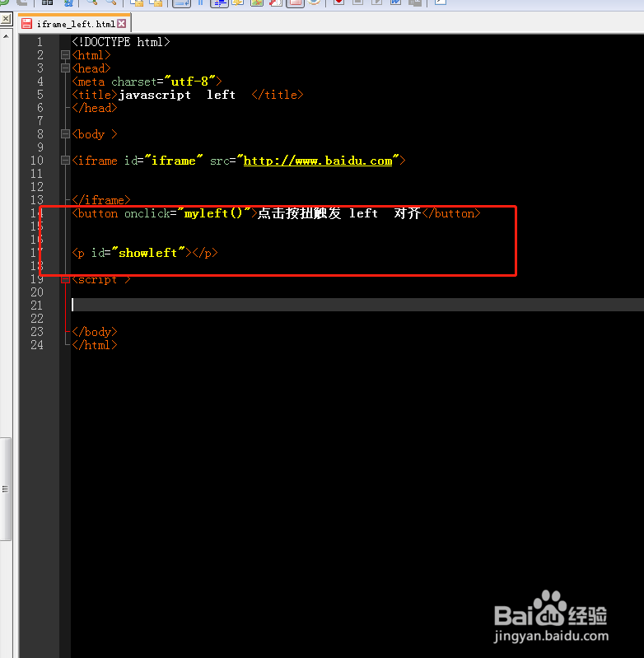The image size is (644, 658).
Task: Collapse the <head> fold marker
Action: click(x=65, y=68)
